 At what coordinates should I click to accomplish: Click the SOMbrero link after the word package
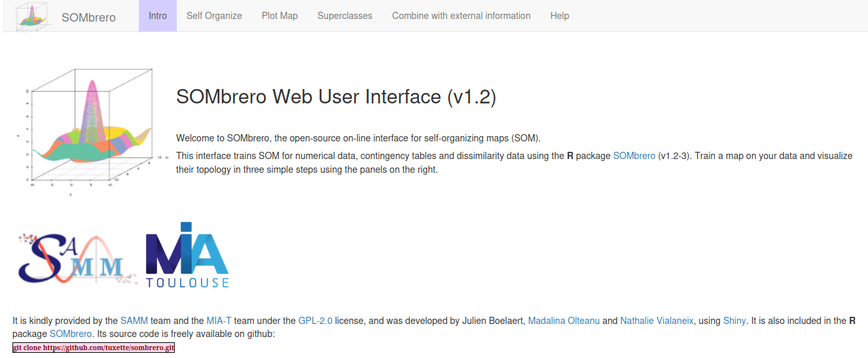click(71, 334)
